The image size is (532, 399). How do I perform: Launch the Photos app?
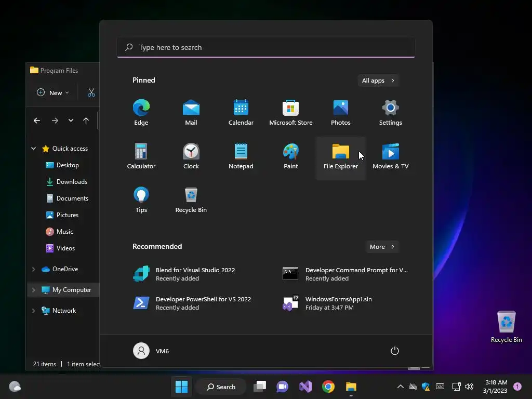pos(341,113)
